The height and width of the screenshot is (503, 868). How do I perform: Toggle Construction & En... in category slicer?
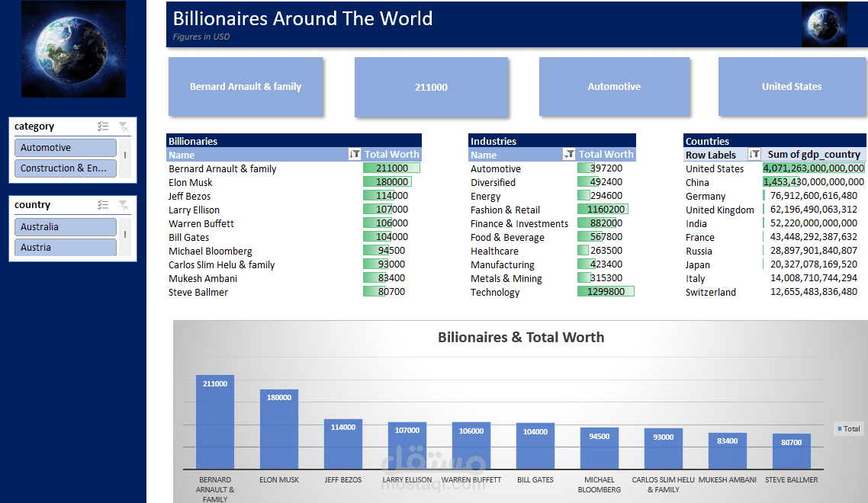tap(65, 168)
